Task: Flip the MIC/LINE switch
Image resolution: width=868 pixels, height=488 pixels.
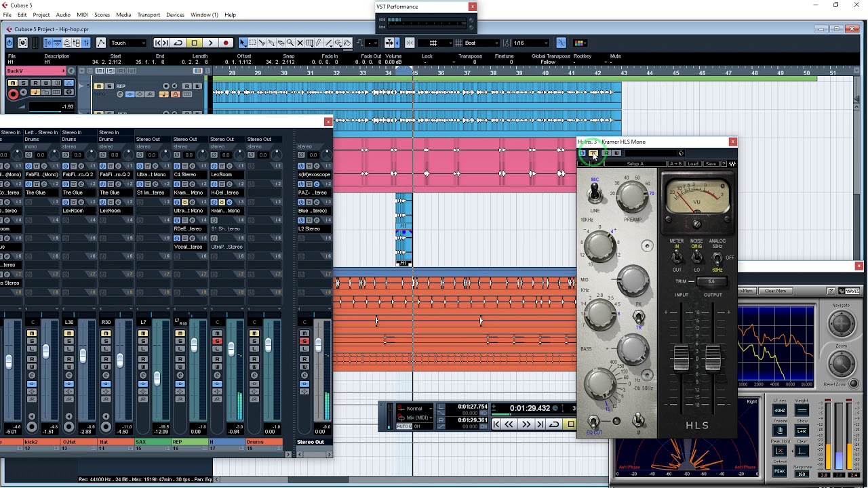Action: [595, 194]
